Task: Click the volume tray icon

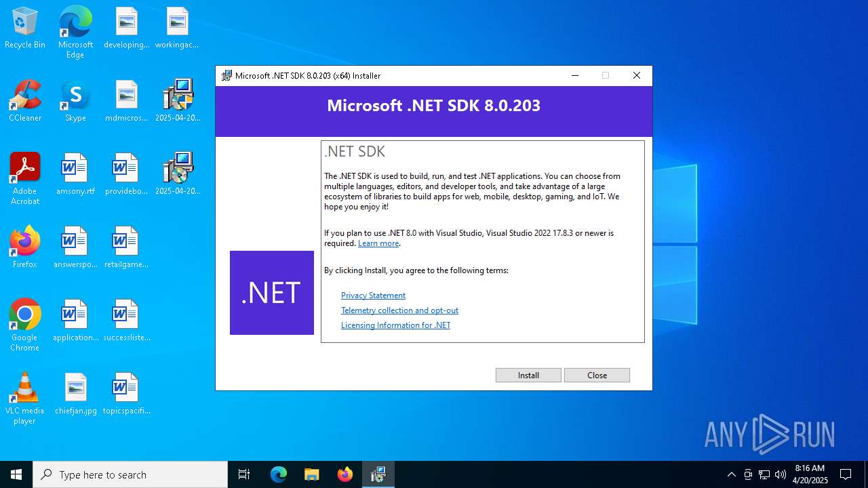Action: pyautogui.click(x=781, y=474)
